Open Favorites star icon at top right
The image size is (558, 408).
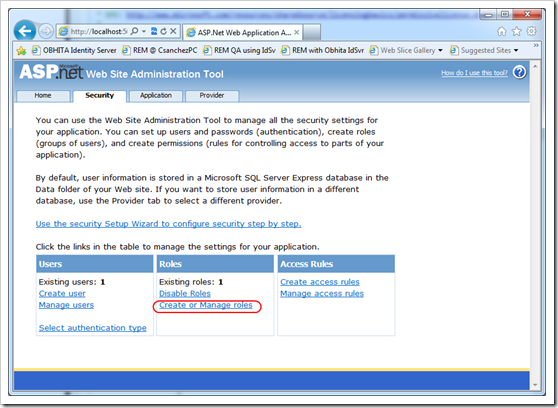tap(517, 32)
